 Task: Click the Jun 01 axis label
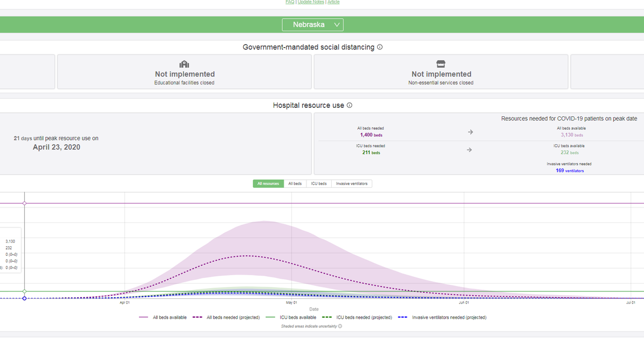tap(464, 303)
